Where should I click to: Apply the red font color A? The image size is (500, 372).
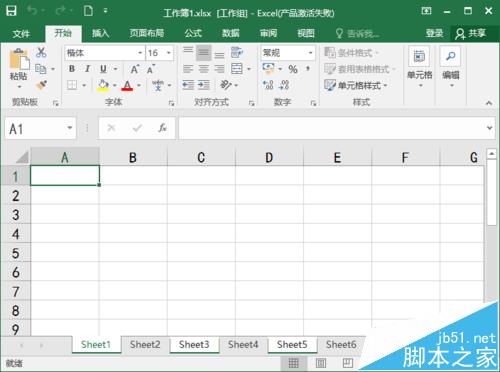point(127,86)
